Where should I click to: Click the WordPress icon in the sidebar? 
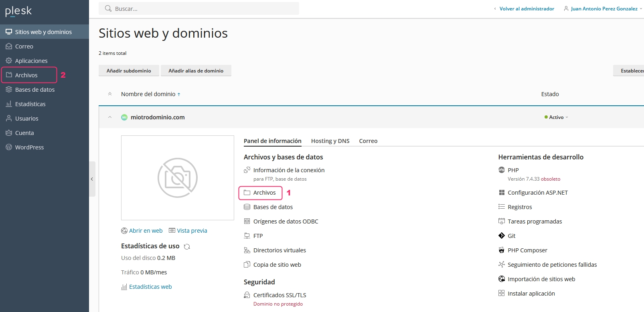[9, 147]
